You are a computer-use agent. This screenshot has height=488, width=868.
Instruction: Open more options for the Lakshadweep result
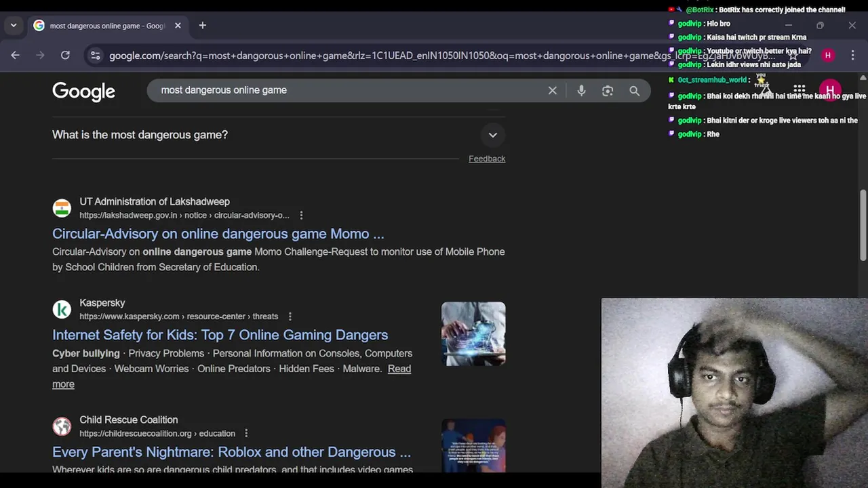[301, 216]
